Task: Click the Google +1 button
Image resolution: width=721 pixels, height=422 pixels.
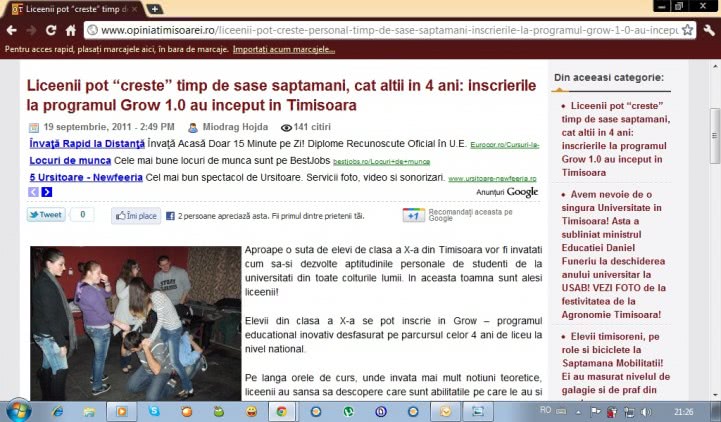Action: [x=413, y=215]
